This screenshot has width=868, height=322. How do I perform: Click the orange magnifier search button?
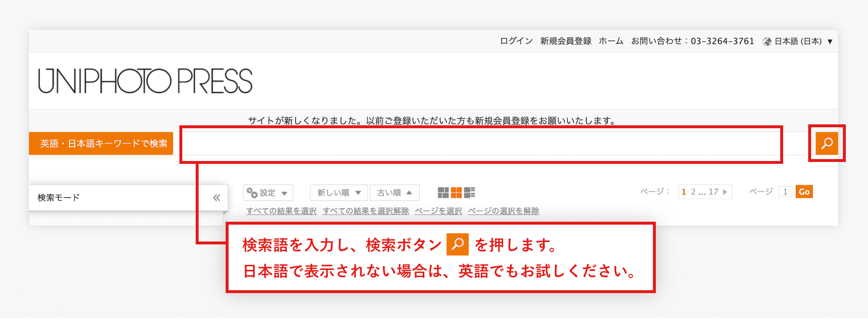coord(827,143)
